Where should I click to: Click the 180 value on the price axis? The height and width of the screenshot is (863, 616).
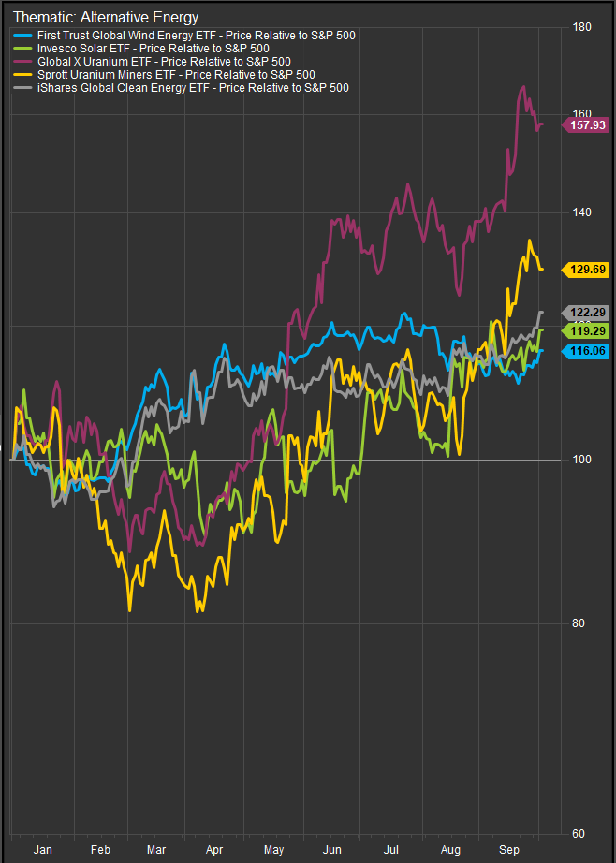tap(581, 27)
